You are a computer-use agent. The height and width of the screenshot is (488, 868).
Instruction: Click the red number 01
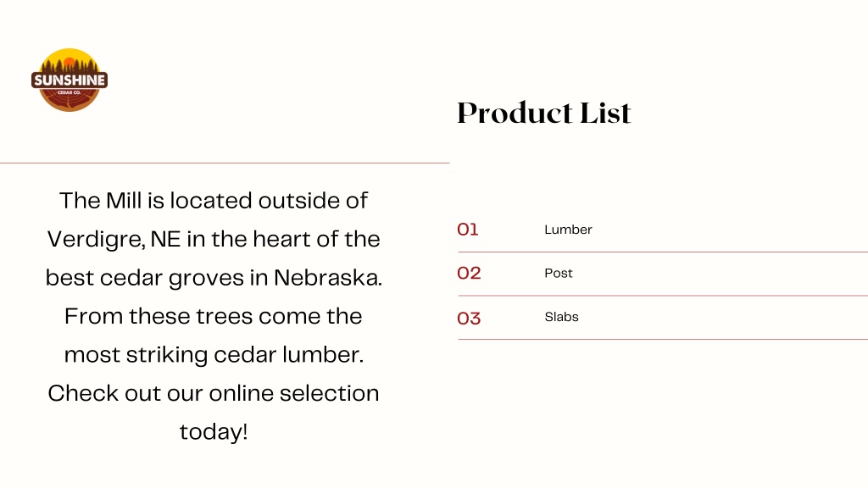pos(468,229)
